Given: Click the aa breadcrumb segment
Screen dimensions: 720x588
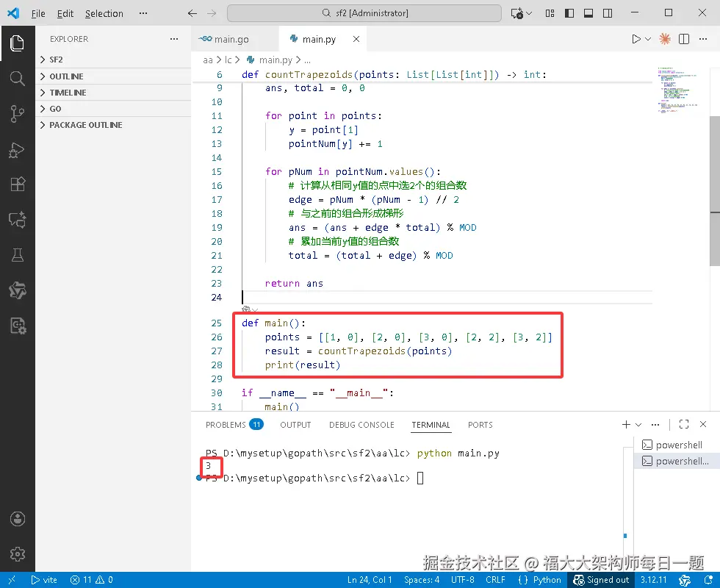Looking at the screenshot, I should pyautogui.click(x=208, y=60).
